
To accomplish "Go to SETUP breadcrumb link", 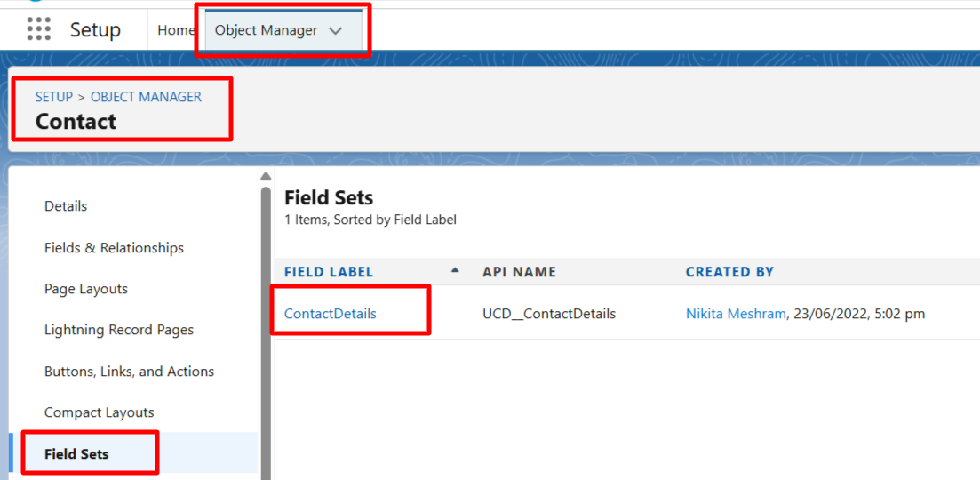I will [53, 97].
